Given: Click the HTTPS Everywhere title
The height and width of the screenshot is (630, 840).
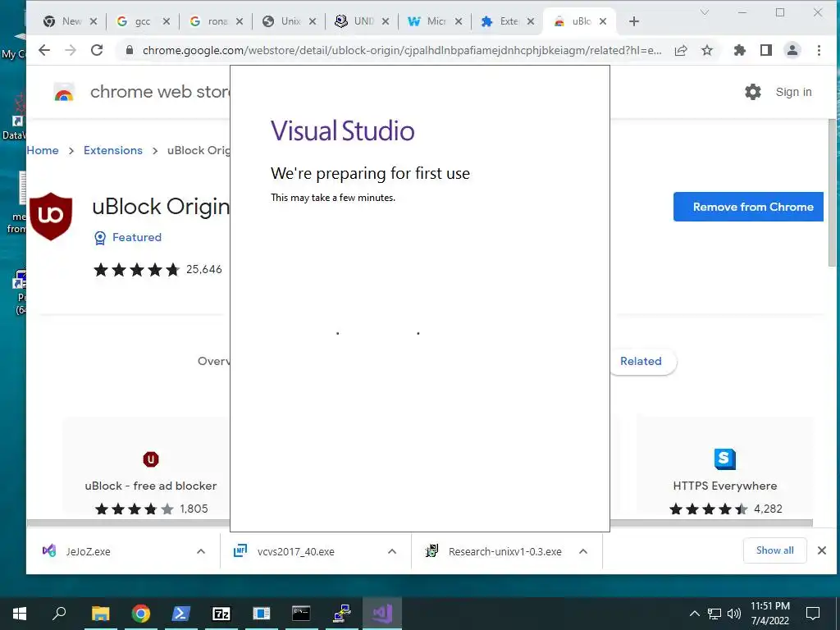Looking at the screenshot, I should (725, 486).
